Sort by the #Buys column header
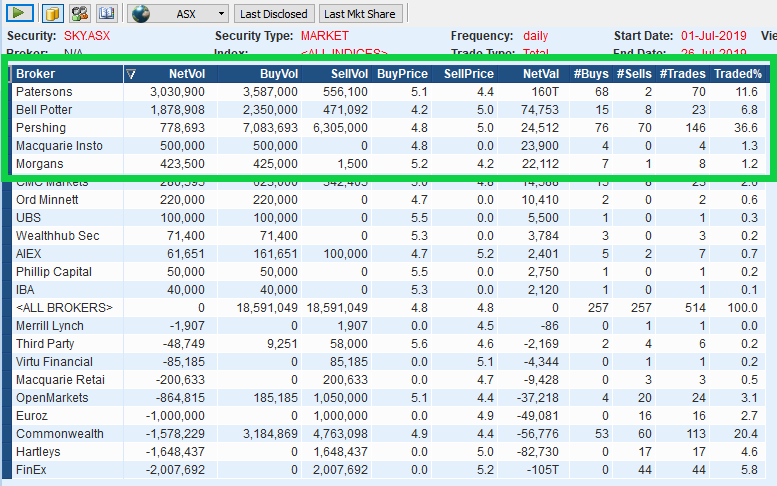 click(590, 74)
